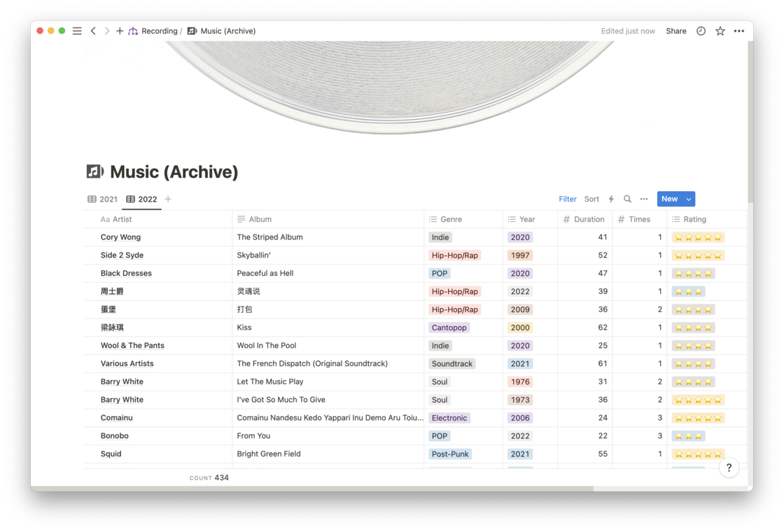784x532 pixels.
Task: Click I've Got So Much To Give album
Action: (328, 400)
